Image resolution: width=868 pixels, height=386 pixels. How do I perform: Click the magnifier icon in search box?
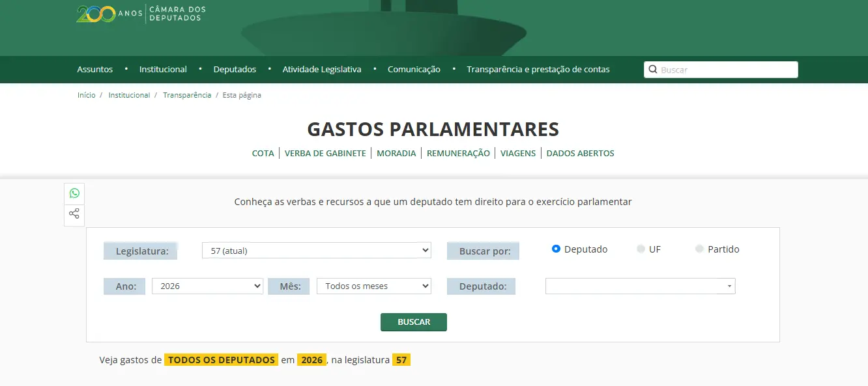pos(653,70)
